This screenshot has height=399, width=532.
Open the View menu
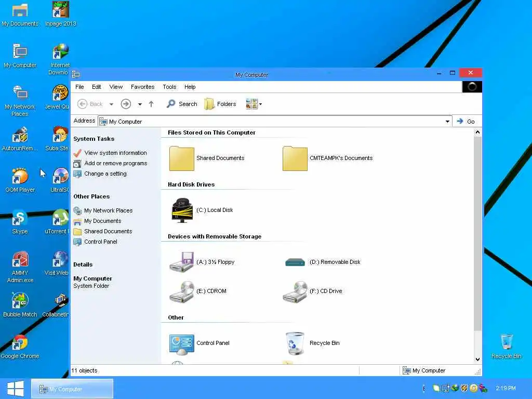[x=116, y=87]
